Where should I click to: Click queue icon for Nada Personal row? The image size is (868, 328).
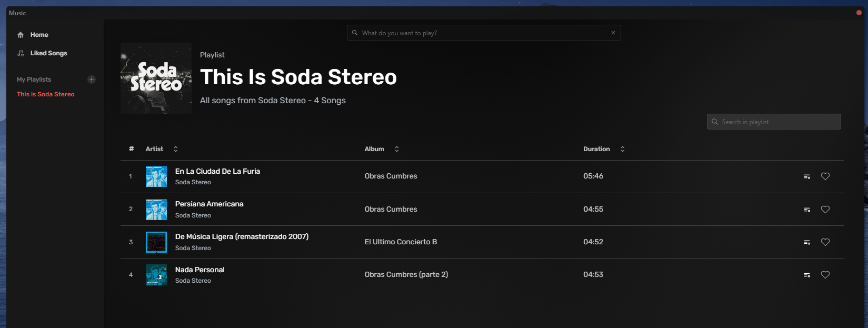(806, 275)
